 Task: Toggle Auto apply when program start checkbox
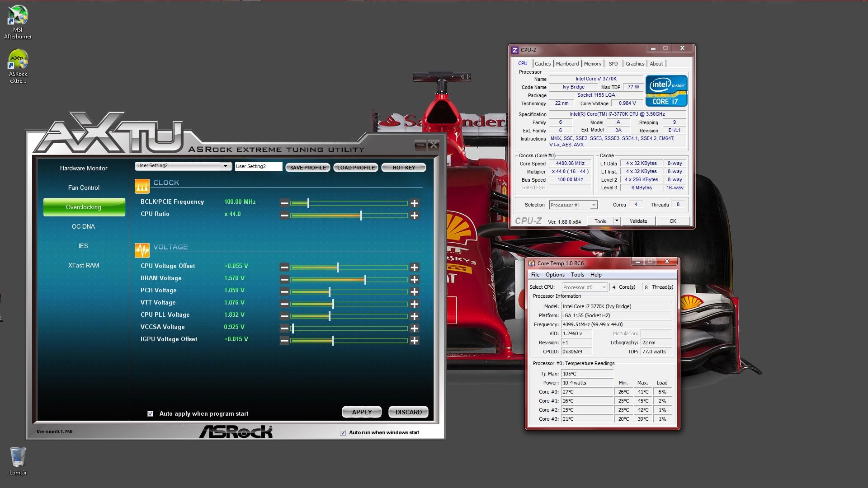coord(150,413)
